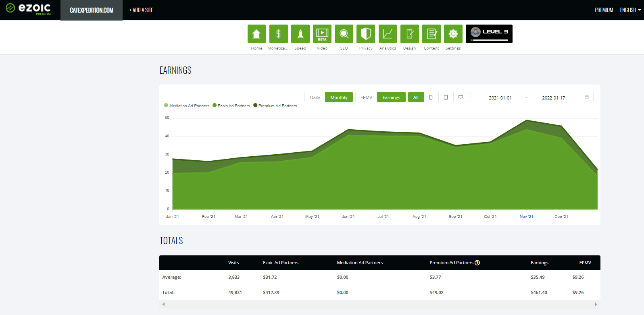Viewport: 644px width, 315px height.
Task: Select All devices filter
Action: click(416, 97)
